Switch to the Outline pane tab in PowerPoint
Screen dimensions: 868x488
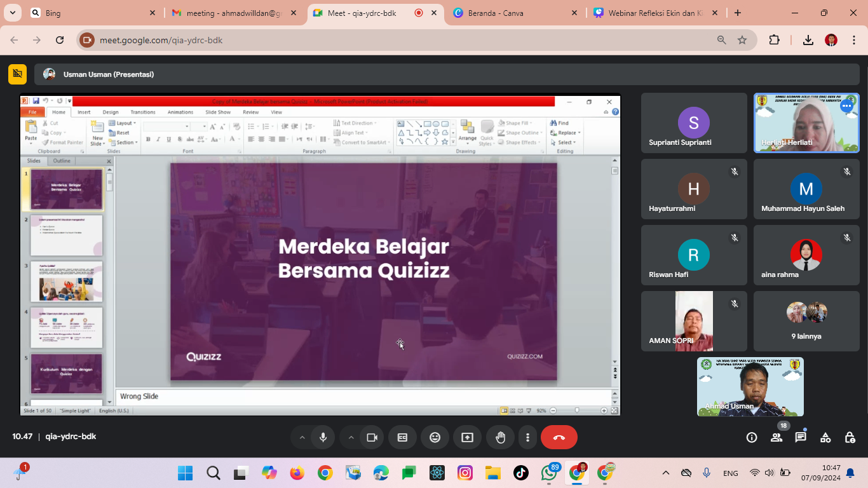(62, 161)
